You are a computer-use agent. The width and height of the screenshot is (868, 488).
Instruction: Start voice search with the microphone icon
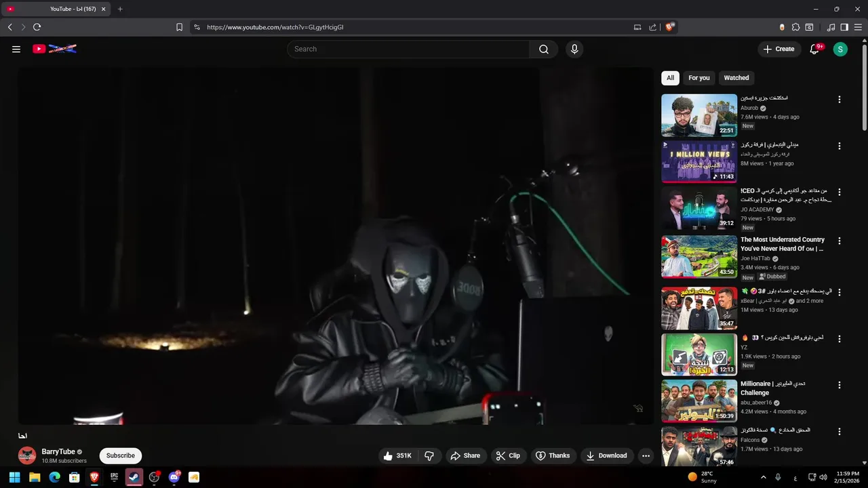tap(574, 49)
